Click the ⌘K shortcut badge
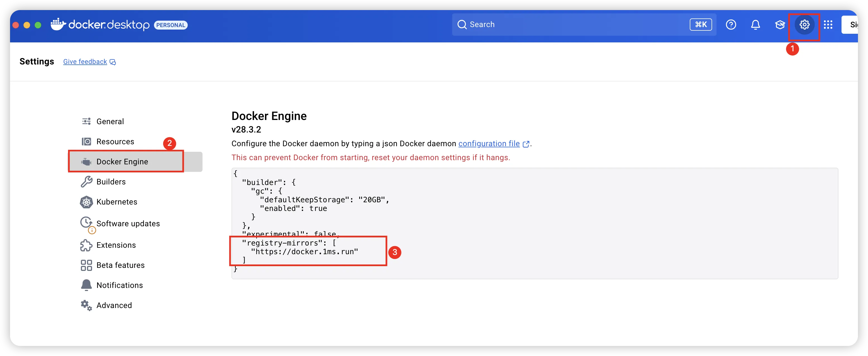Screen dimensions: 868x356 (x=701, y=25)
